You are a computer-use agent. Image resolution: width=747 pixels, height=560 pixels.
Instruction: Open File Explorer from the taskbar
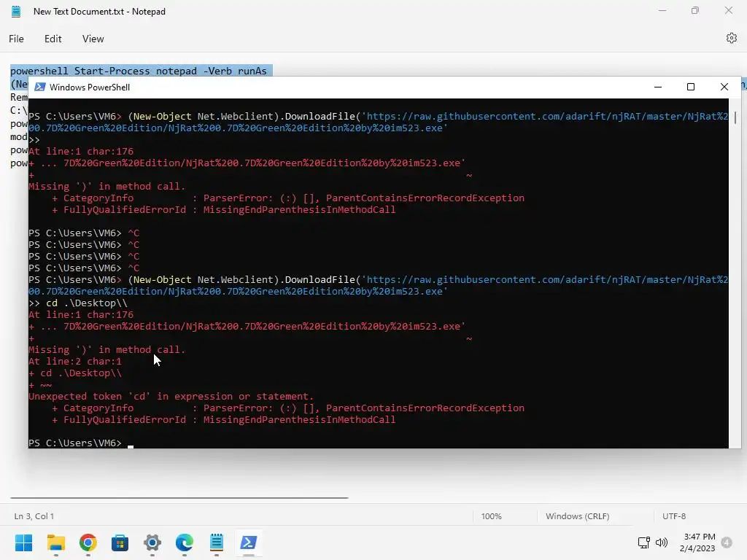click(x=55, y=542)
